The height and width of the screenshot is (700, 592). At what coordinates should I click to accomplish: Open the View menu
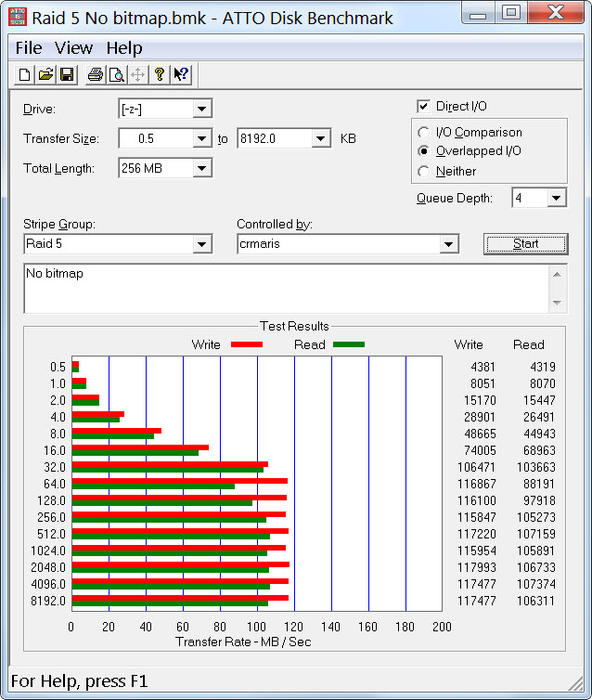pos(73,47)
